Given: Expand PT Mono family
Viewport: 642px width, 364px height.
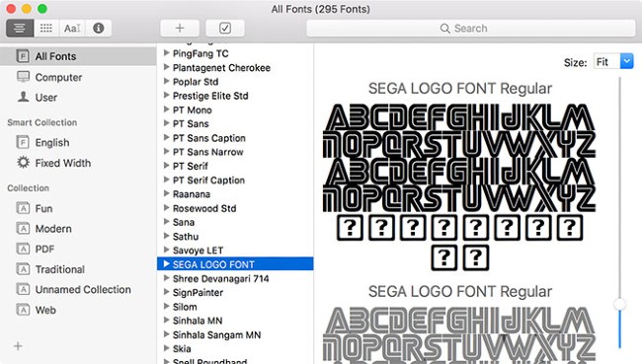Looking at the screenshot, I should (x=166, y=109).
